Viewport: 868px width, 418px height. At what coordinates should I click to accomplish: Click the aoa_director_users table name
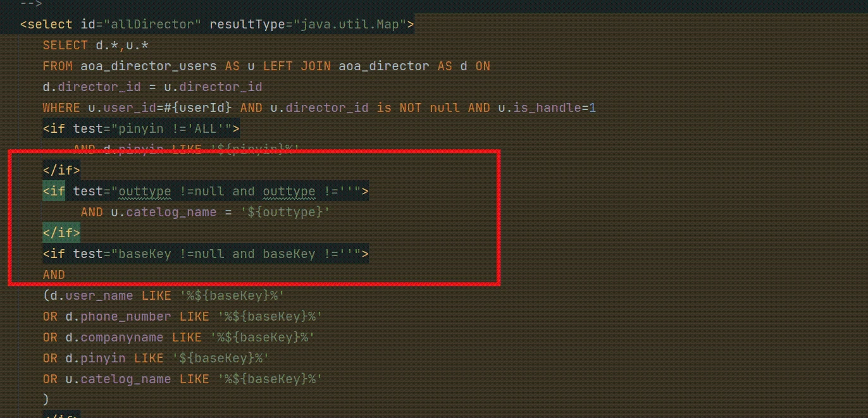click(x=149, y=66)
